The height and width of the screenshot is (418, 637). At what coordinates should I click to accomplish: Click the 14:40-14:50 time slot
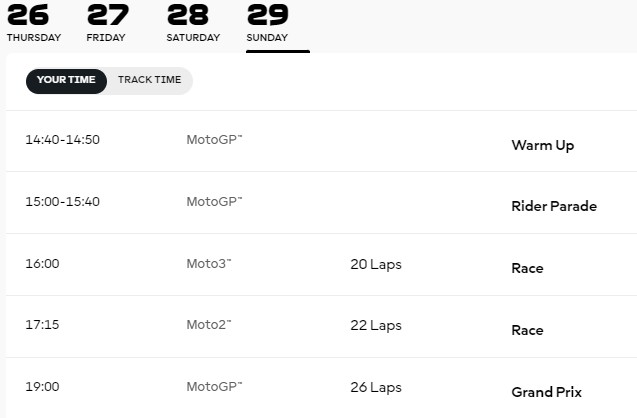click(63, 140)
